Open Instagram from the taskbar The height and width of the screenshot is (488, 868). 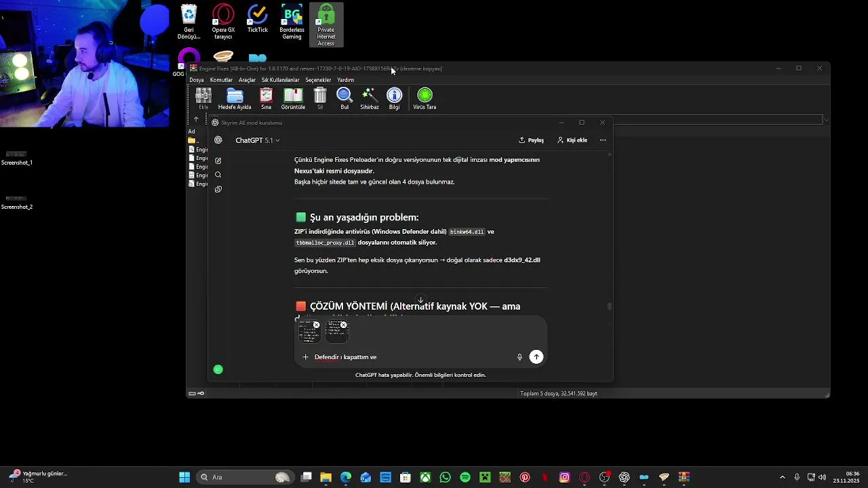pyautogui.click(x=564, y=477)
